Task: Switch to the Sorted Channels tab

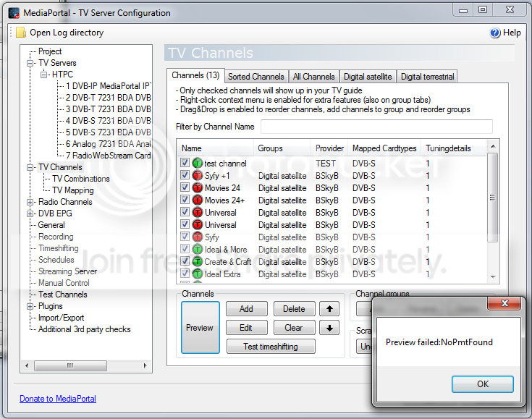Action: point(256,77)
